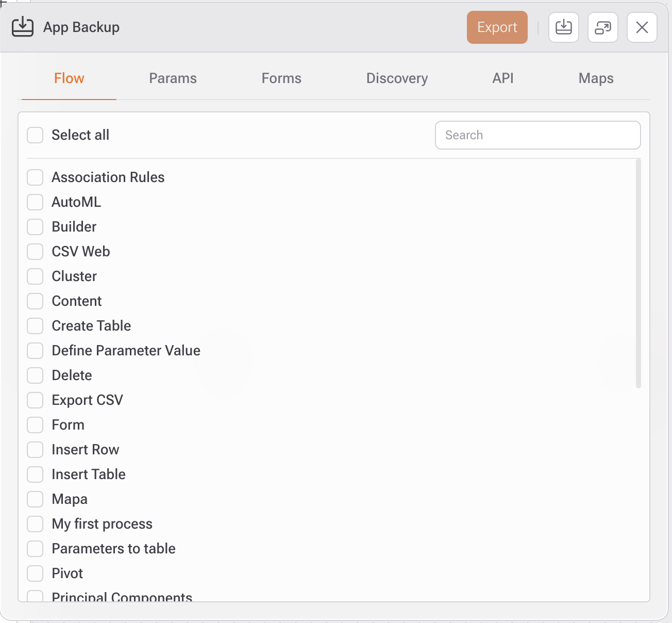The width and height of the screenshot is (672, 623).
Task: Click the import backup icon button
Action: 563,27
